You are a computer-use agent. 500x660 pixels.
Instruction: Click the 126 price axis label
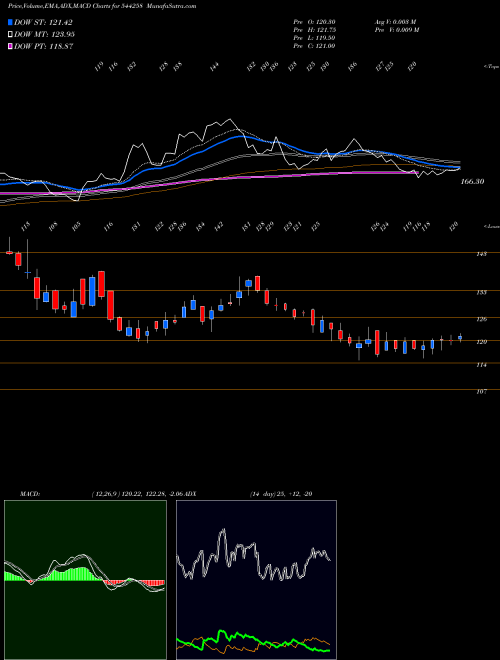coord(482,319)
